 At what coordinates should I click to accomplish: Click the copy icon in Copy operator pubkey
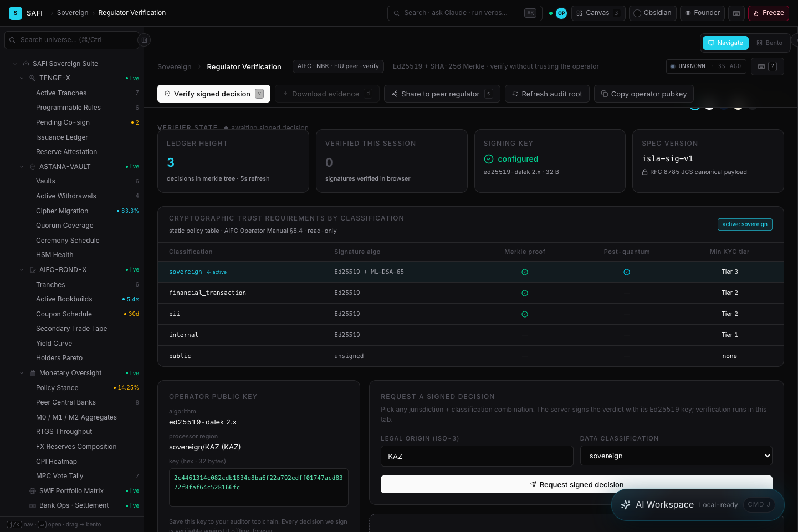(605, 94)
